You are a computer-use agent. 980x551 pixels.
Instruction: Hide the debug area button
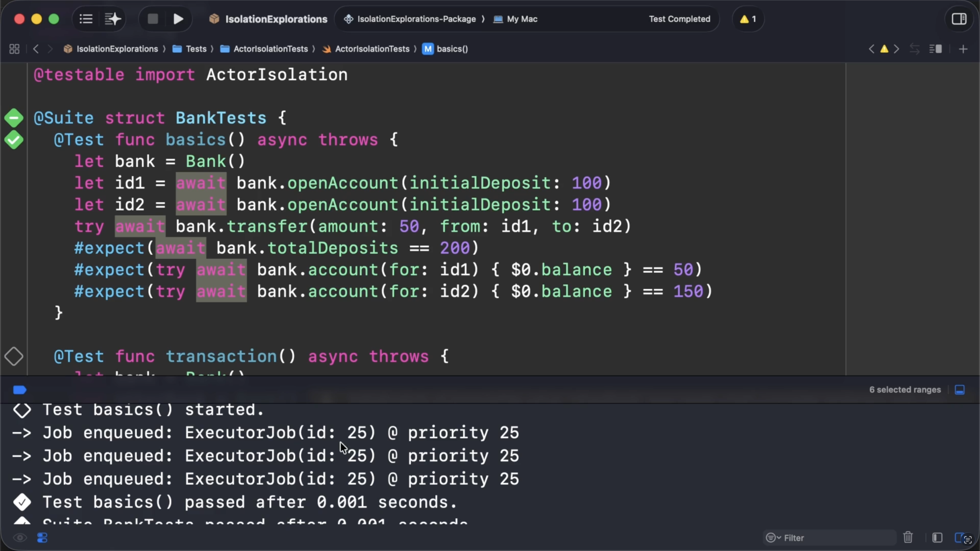click(960, 390)
